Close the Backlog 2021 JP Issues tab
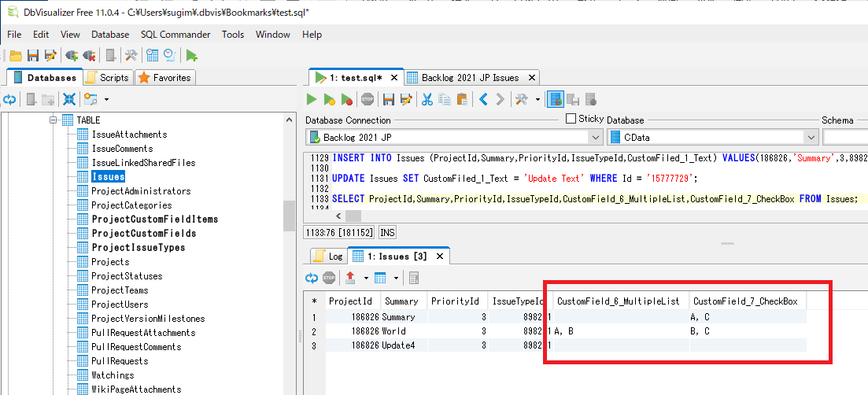 click(531, 78)
